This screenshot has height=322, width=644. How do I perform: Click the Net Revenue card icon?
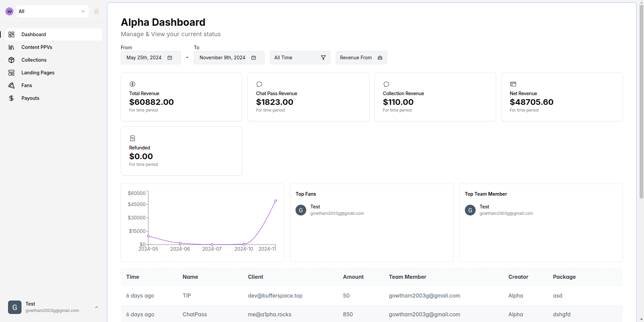pyautogui.click(x=513, y=84)
